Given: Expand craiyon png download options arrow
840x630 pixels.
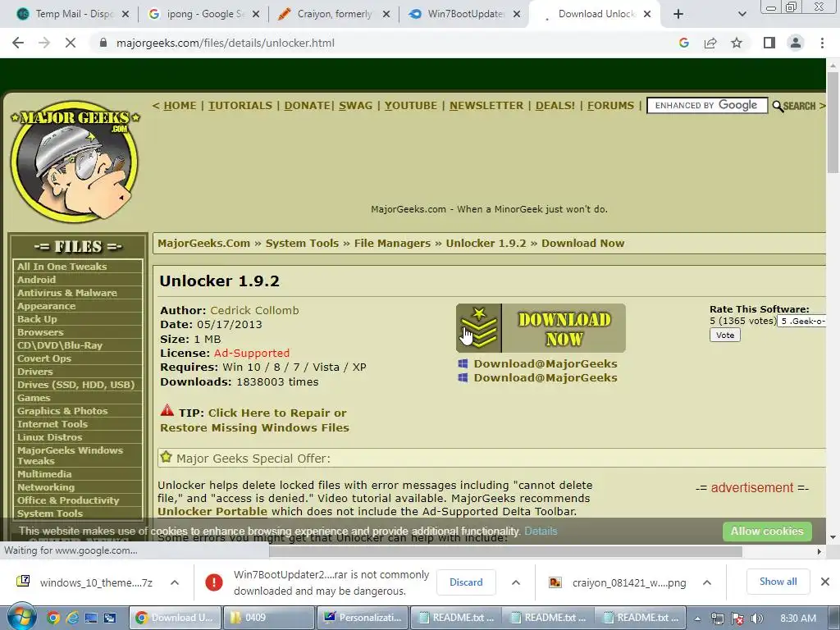Looking at the screenshot, I should point(706,582).
